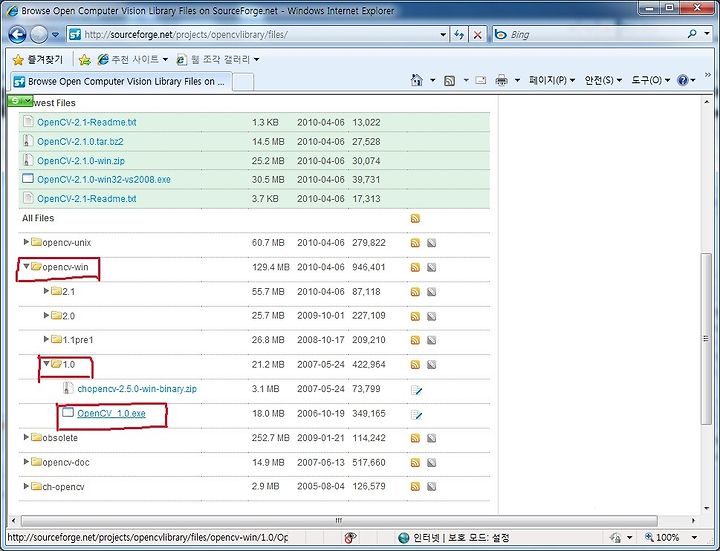Click the RSS icon in the opencv-unix row
Image resolution: width=720 pixels, height=551 pixels.
pos(415,243)
